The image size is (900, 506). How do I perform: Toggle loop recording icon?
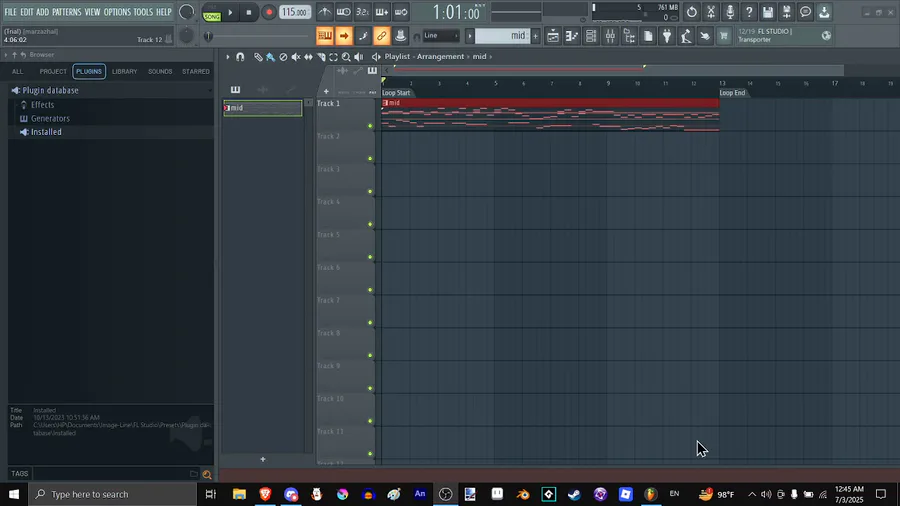tap(401, 12)
